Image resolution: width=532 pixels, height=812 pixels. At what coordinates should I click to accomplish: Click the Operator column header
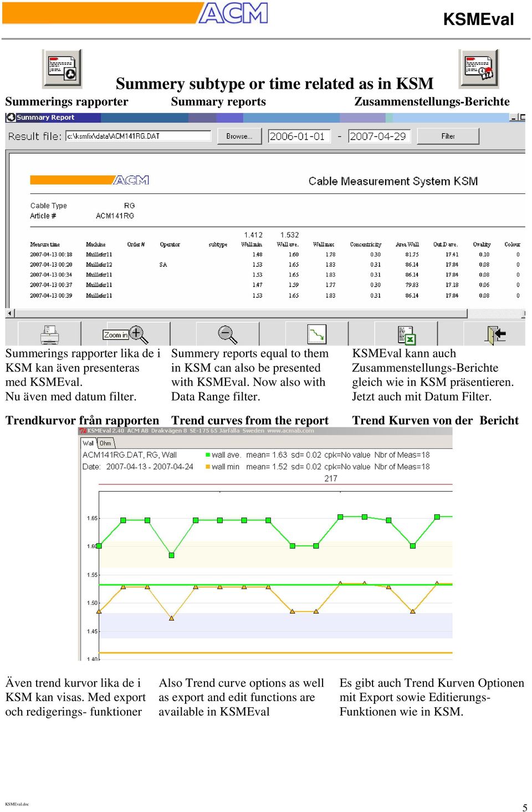[x=170, y=244]
